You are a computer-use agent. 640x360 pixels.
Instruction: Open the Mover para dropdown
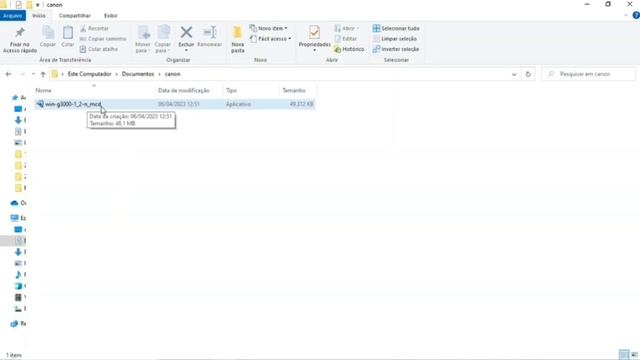tap(143, 40)
